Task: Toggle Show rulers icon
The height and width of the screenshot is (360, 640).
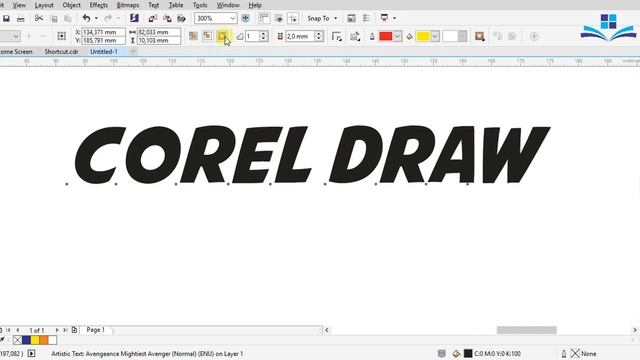Action: tap(264, 18)
